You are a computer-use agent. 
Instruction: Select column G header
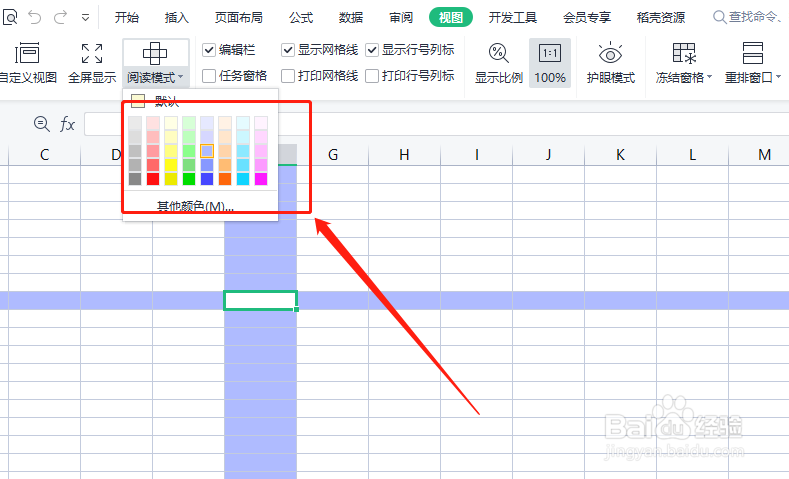333,155
